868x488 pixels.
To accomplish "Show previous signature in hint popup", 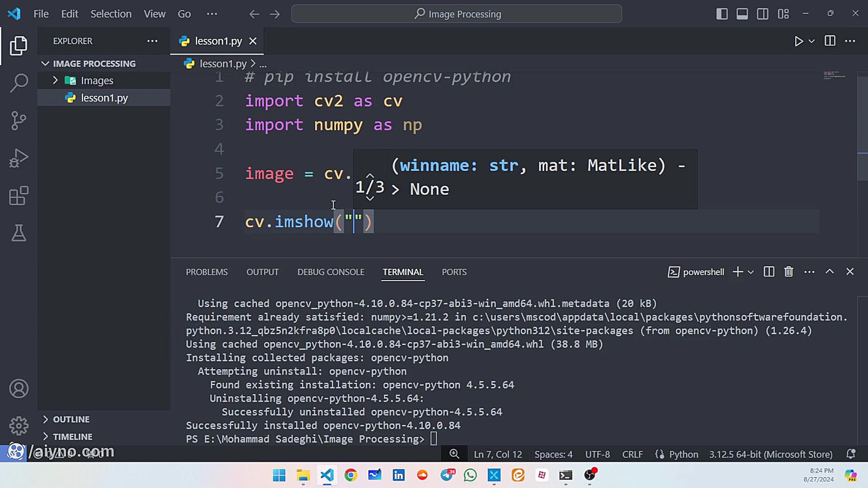I will click(370, 175).
